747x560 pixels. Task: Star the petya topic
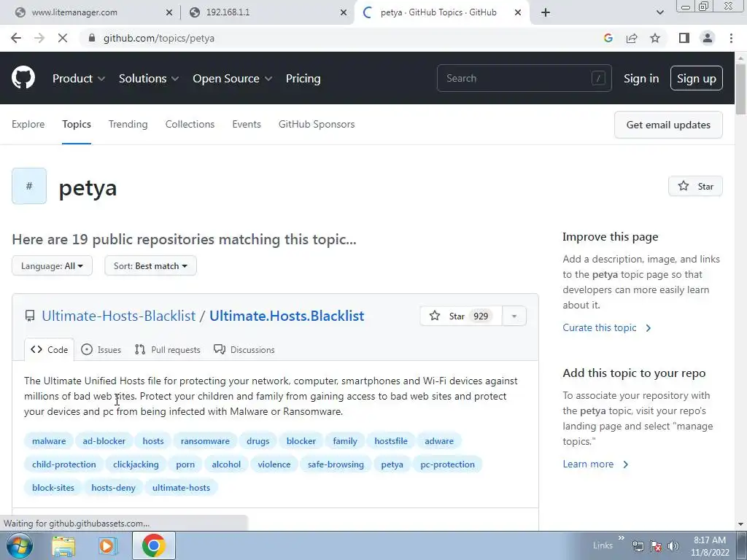(695, 186)
